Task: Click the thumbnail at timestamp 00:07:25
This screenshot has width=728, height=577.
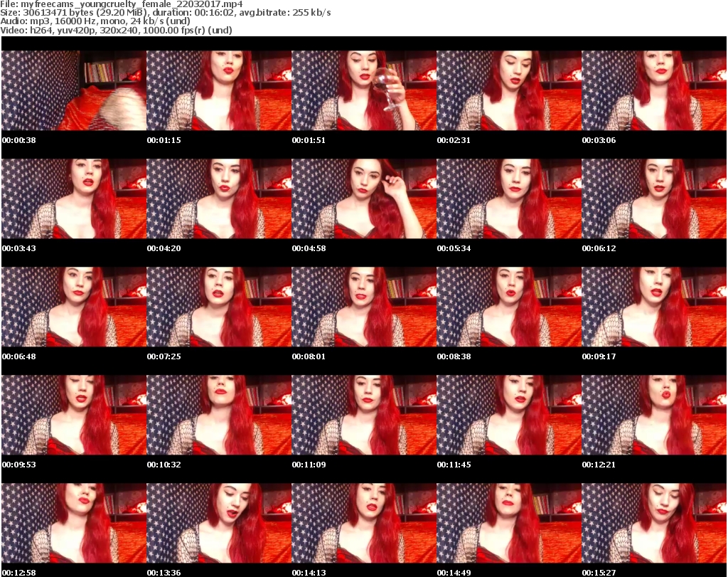Action: click(219, 307)
